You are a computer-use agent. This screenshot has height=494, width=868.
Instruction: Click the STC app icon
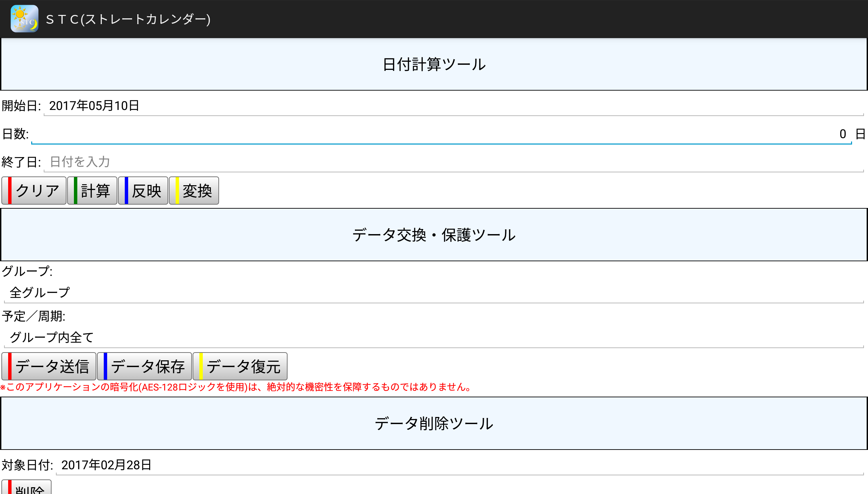[24, 19]
